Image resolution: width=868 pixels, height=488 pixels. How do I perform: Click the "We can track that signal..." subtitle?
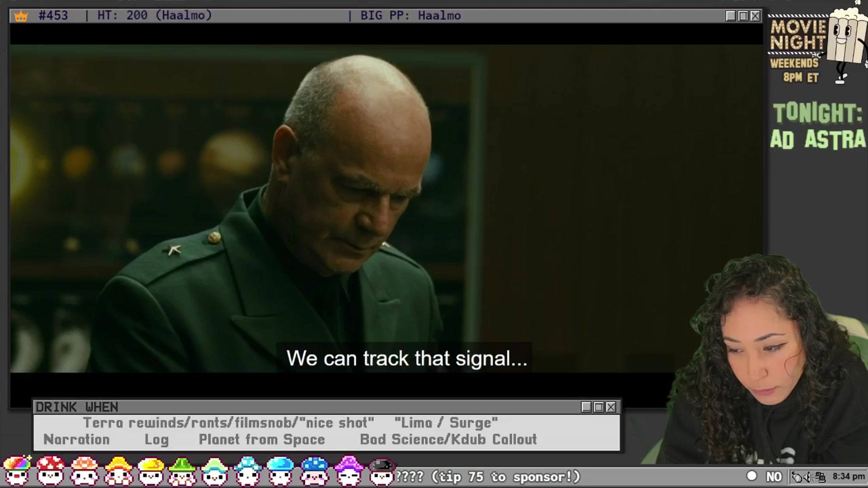click(x=407, y=358)
